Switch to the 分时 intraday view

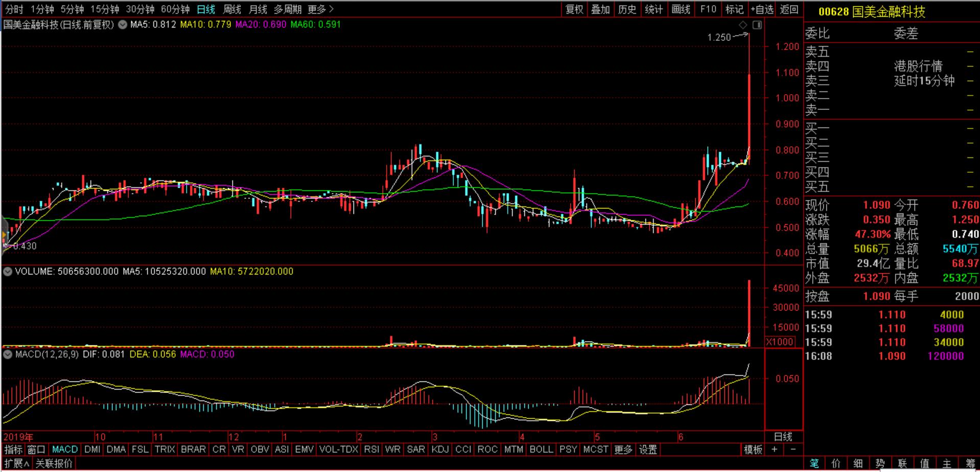(14, 9)
